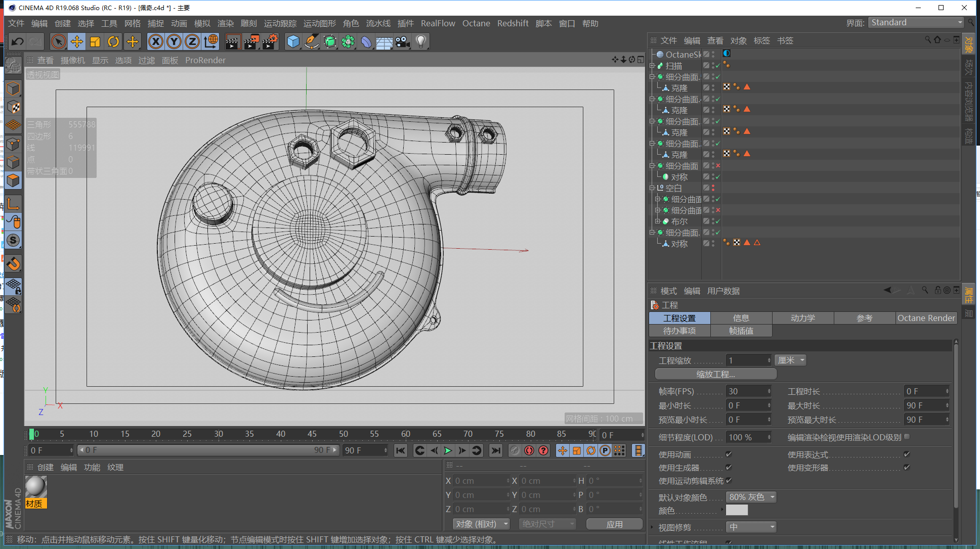Select the live selection arrow tool
This screenshot has width=980, height=549.
pyautogui.click(x=58, y=41)
